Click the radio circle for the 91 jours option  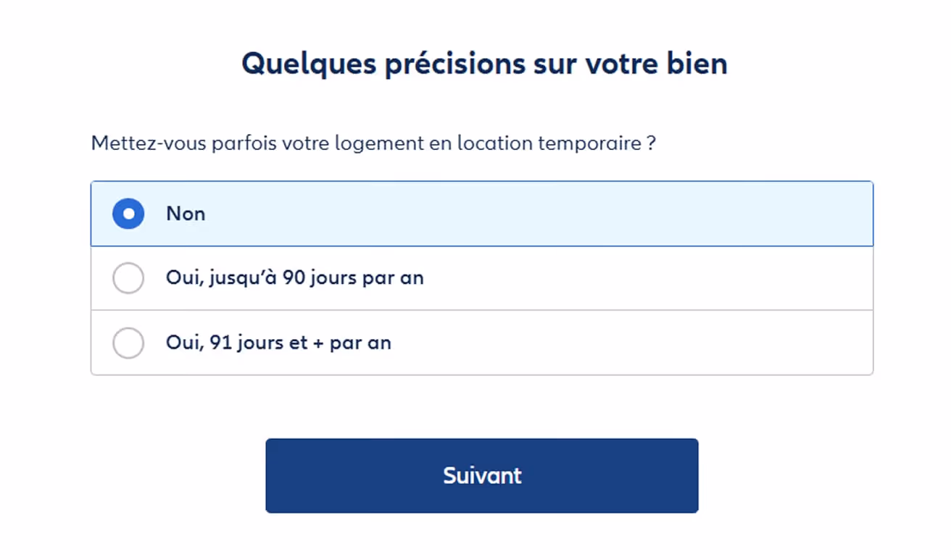coord(128,343)
